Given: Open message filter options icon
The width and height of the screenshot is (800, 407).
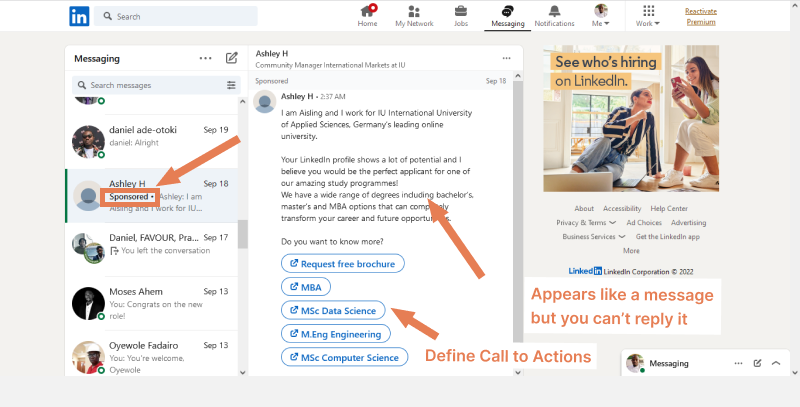Looking at the screenshot, I should (x=231, y=85).
